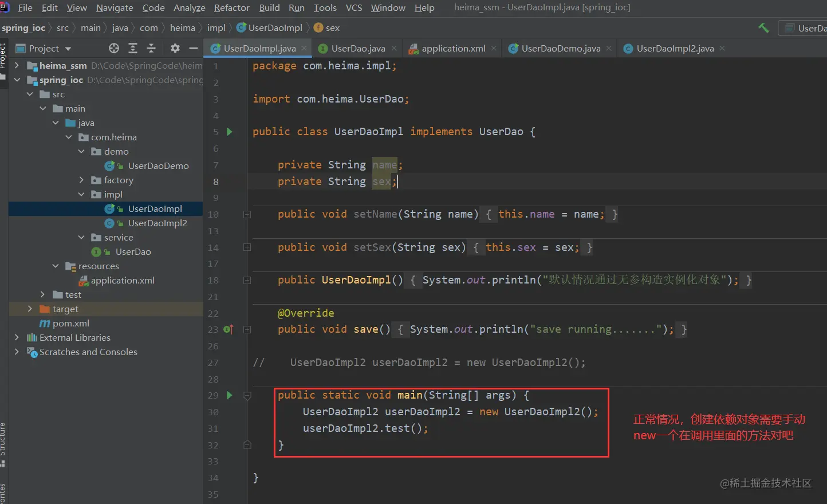Click Collapse All icon in Project toolbar
This screenshot has height=504, width=827.
coord(151,48)
